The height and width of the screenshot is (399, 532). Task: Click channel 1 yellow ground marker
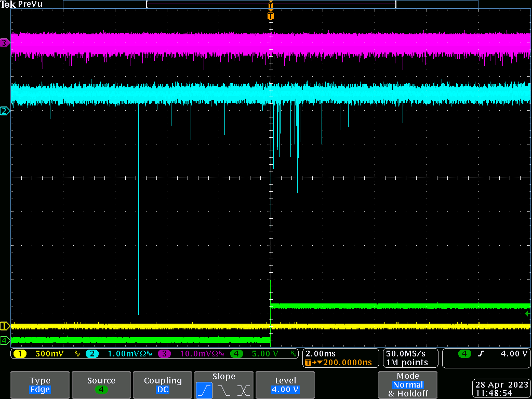(x=5, y=326)
